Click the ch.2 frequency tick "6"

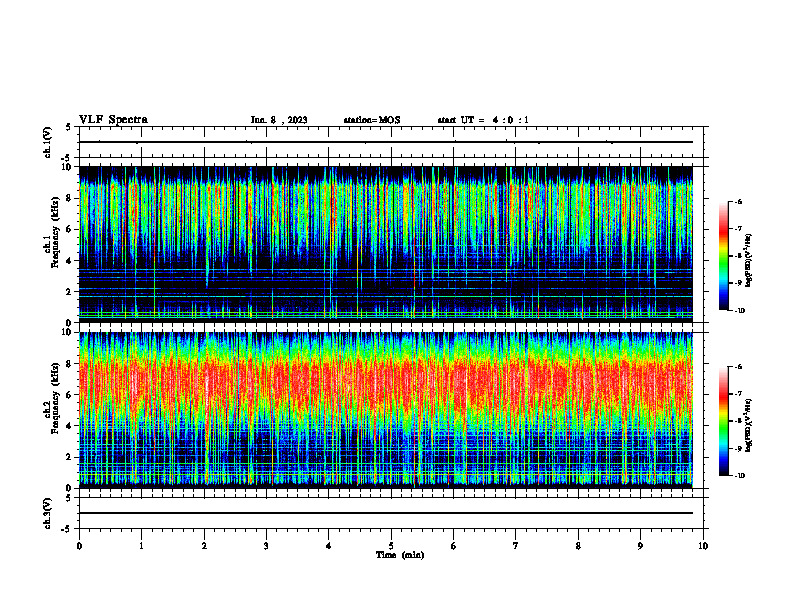(70, 395)
